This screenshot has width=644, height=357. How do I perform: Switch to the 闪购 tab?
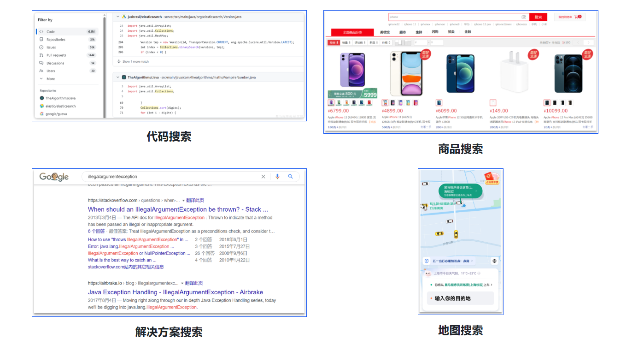[435, 32]
